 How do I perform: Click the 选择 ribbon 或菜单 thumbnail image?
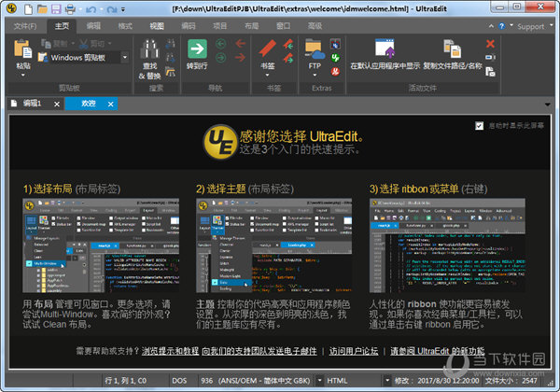(447, 245)
